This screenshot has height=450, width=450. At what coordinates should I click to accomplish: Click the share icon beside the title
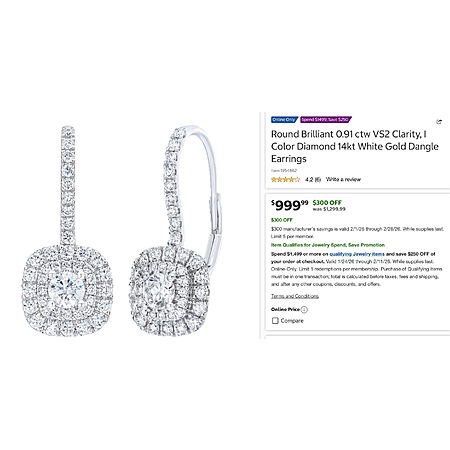tap(439, 122)
